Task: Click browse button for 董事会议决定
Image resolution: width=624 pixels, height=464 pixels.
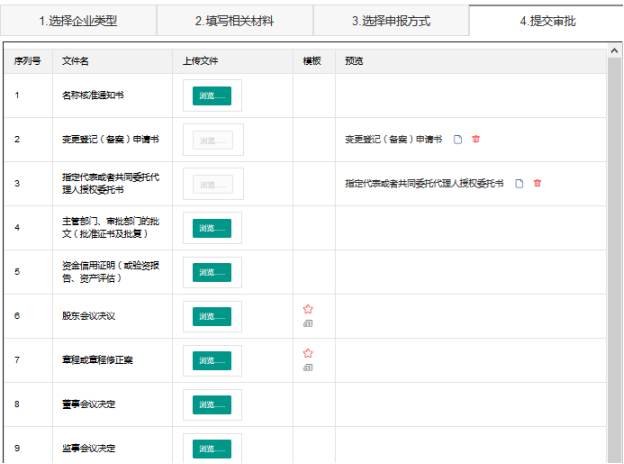Action: pos(212,404)
